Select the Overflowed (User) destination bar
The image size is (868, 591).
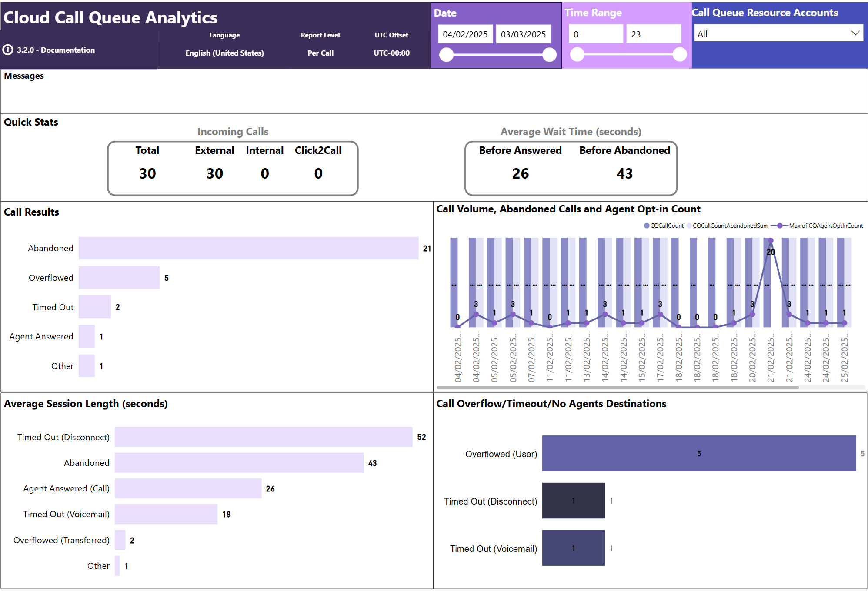(698, 453)
